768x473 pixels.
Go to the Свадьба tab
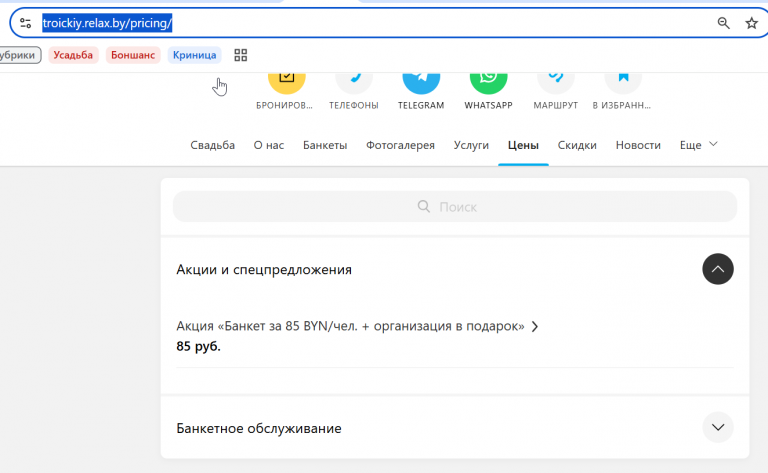pos(213,145)
